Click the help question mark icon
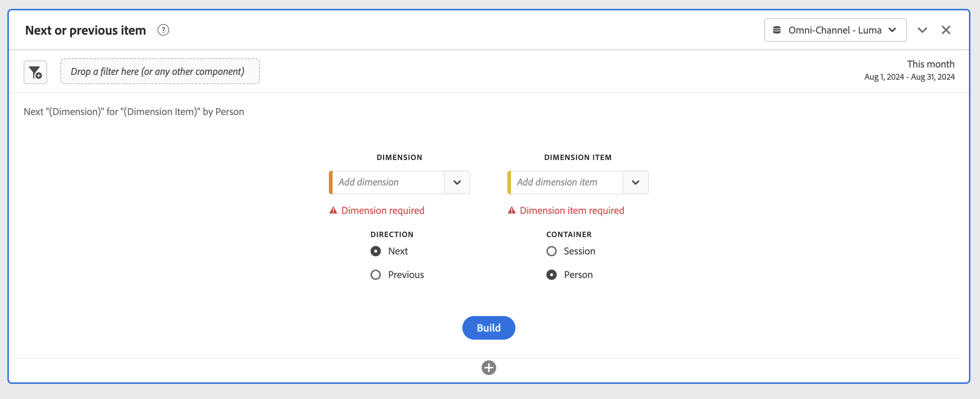Image resolution: width=980 pixels, height=399 pixels. pyautogui.click(x=163, y=30)
